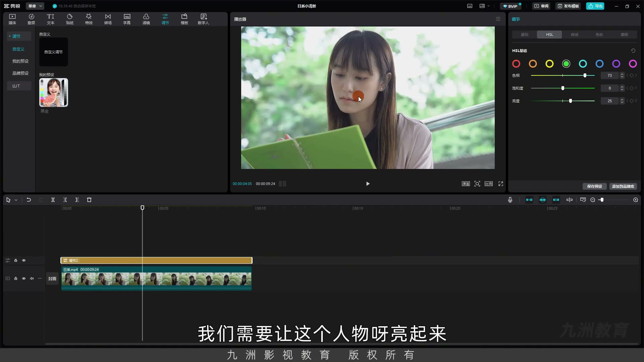Open the 字幕 (Captions) panel

tap(127, 19)
